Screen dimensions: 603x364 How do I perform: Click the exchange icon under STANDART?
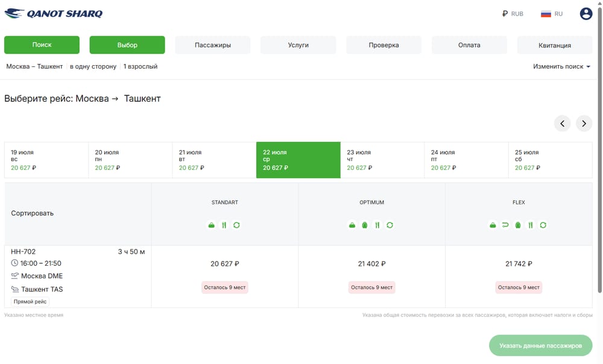[x=236, y=225]
